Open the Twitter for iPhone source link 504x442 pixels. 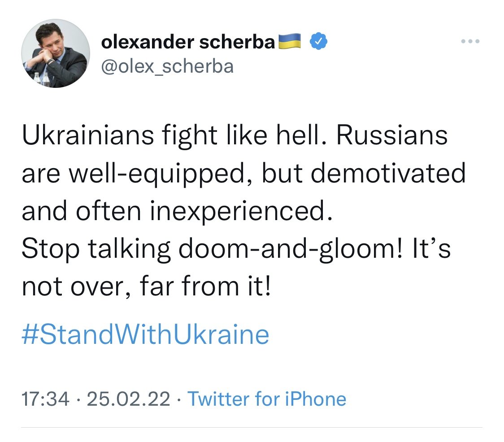tap(266, 399)
